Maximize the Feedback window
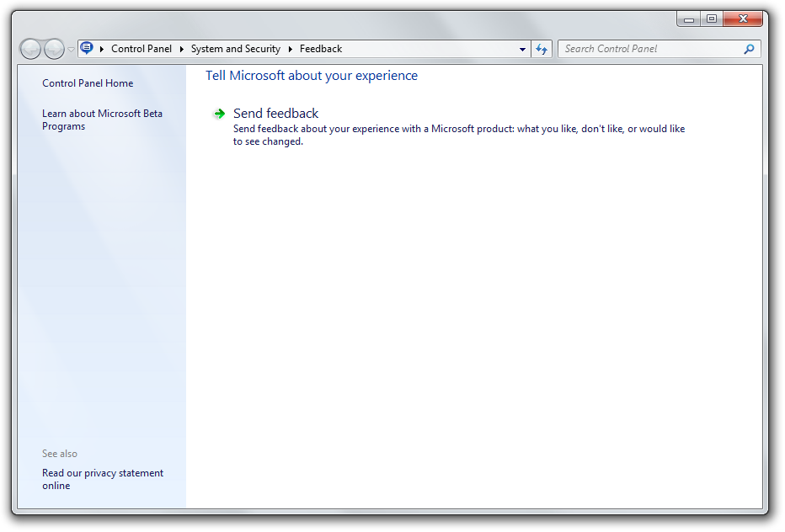 pyautogui.click(x=712, y=19)
